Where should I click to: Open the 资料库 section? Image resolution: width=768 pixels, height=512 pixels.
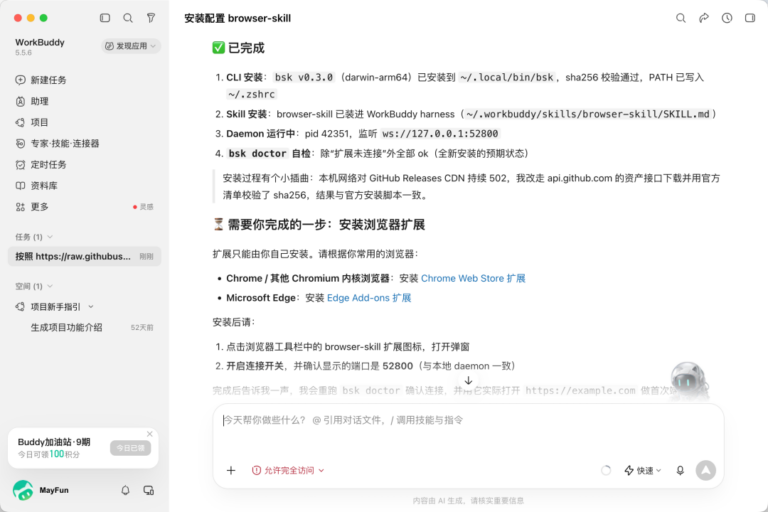coord(84,185)
